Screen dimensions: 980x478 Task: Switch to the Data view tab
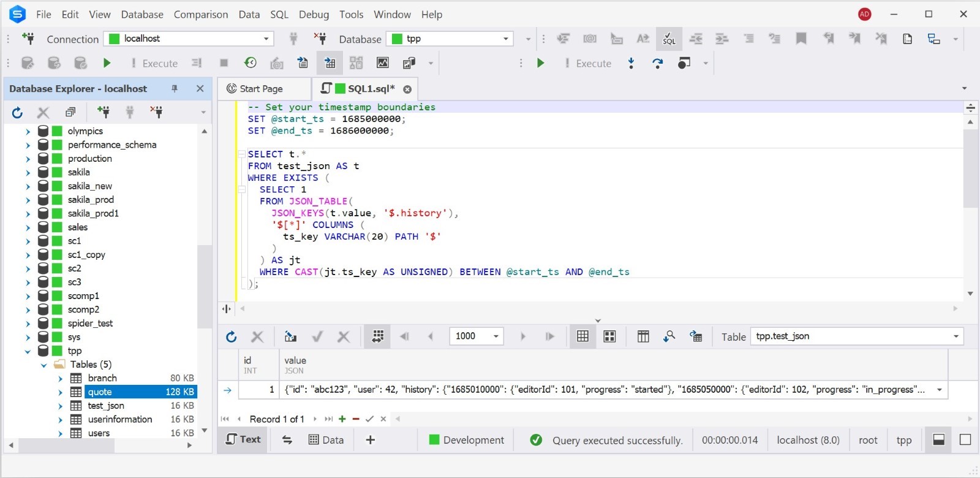click(x=326, y=439)
